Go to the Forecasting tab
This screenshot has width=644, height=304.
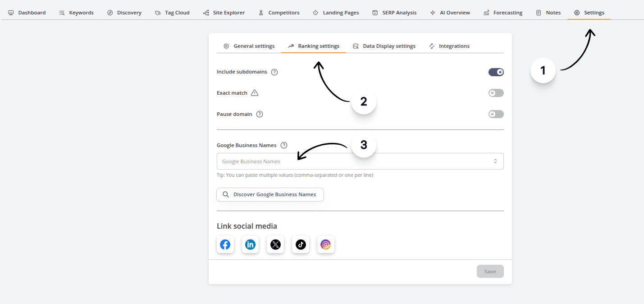[x=503, y=13]
